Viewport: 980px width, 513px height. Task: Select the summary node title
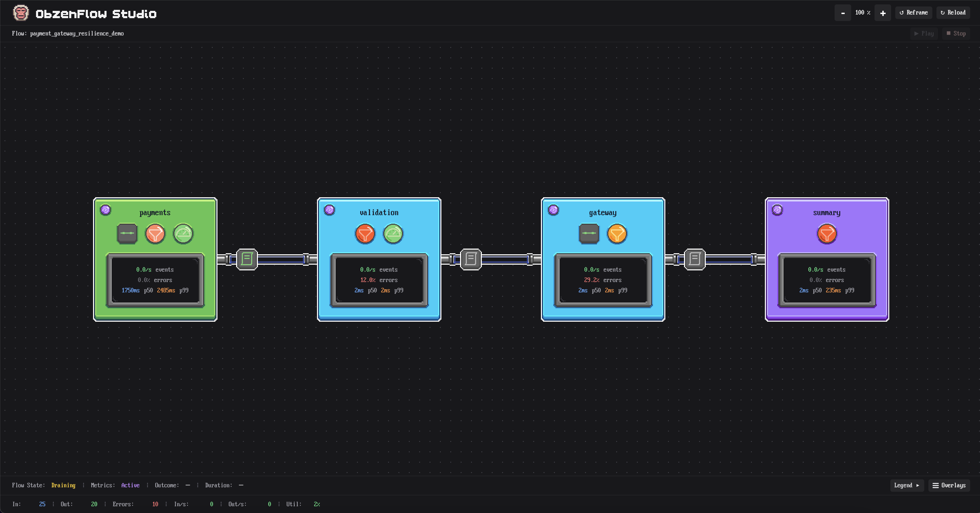(827, 213)
